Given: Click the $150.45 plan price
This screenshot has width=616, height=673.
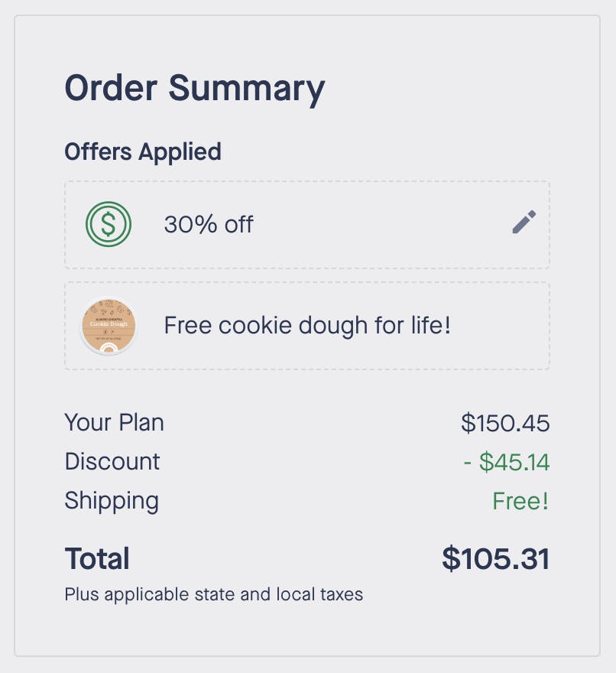Looking at the screenshot, I should pos(505,423).
